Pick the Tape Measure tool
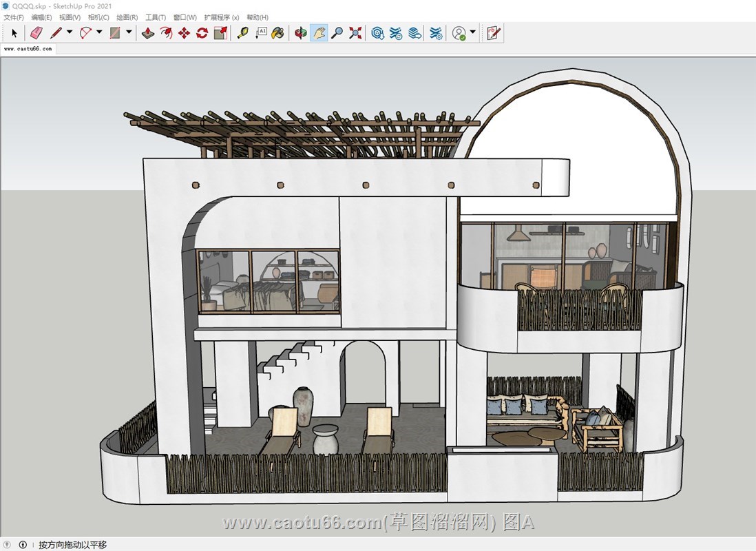The height and width of the screenshot is (551, 756). 242,33
